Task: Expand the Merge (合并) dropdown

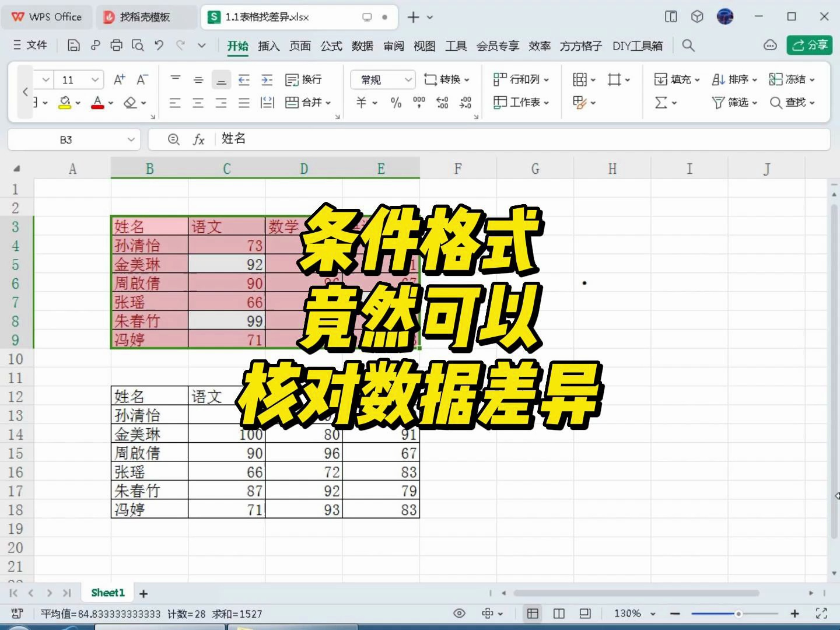Action: pyautogui.click(x=328, y=103)
